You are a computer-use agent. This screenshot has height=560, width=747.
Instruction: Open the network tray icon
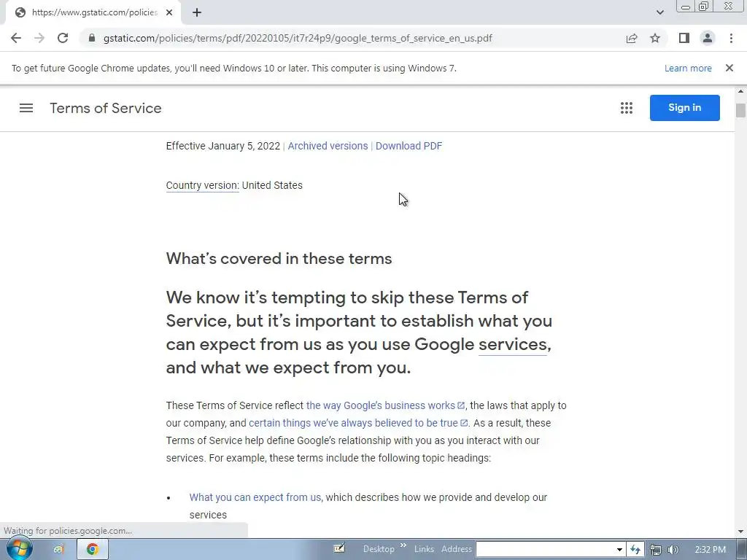[x=656, y=550]
